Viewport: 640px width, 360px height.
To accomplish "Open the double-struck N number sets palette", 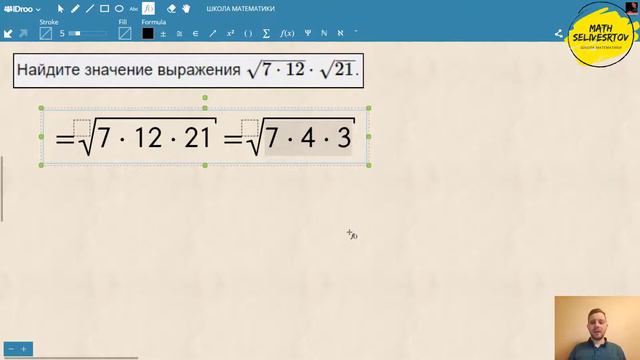I will (324, 33).
